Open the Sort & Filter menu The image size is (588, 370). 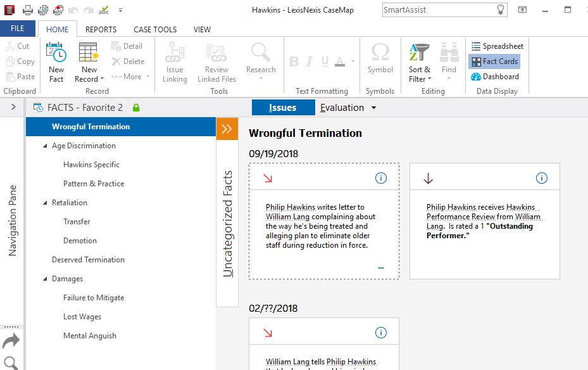(420, 62)
